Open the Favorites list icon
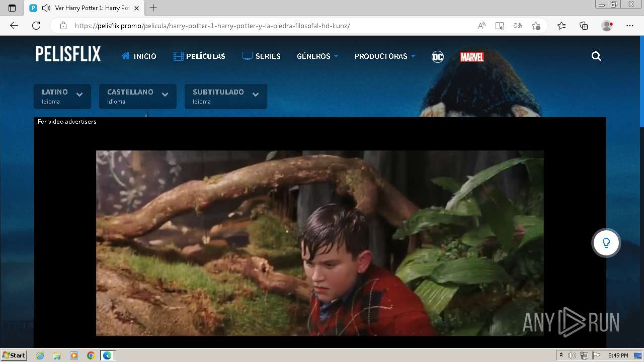This screenshot has height=362, width=644. [561, 26]
